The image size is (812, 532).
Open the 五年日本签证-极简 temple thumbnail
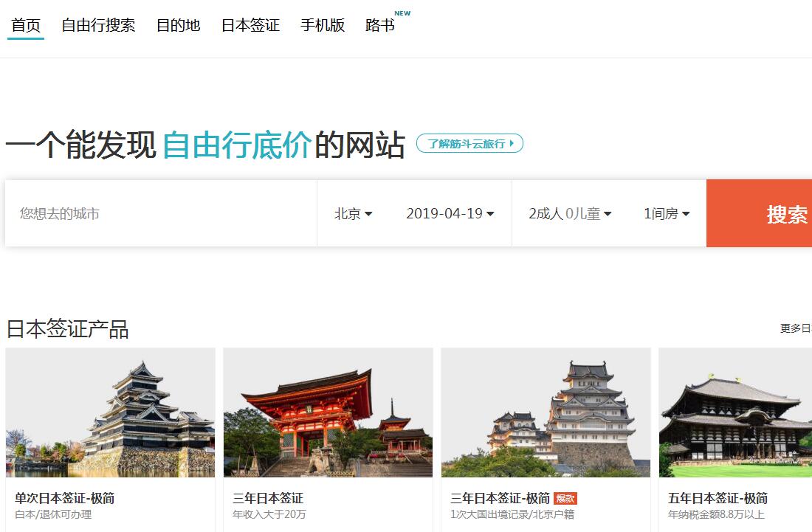click(735, 412)
